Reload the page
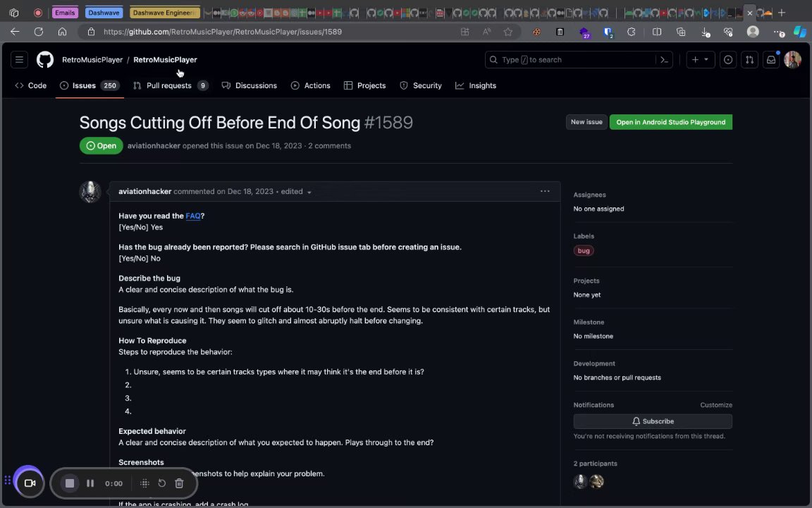Screen dimensions: 812x508 point(38,32)
